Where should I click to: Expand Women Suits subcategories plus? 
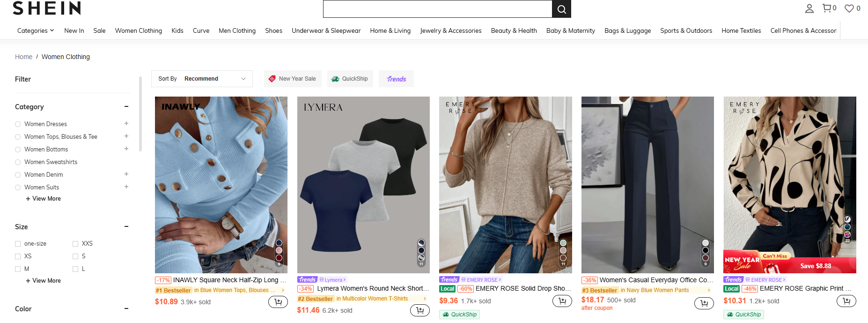click(x=126, y=187)
